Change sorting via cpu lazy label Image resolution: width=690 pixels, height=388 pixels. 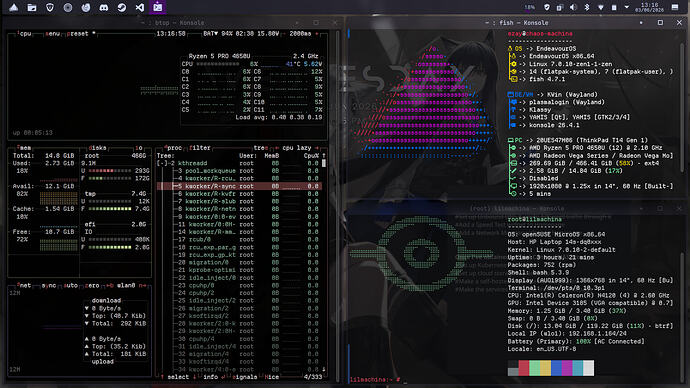(x=297, y=148)
